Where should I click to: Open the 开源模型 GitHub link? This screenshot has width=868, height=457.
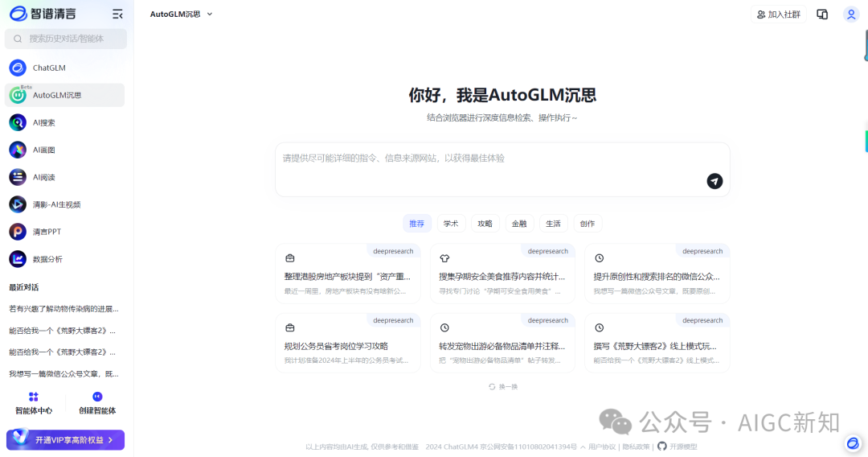click(x=678, y=447)
